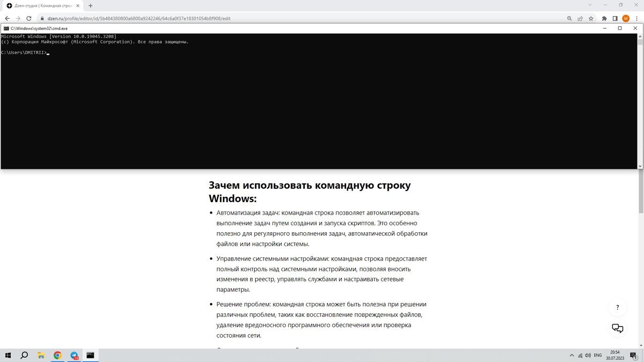The image size is (644, 362).
Task: Open a new Chrome tab
Action: 90,5
